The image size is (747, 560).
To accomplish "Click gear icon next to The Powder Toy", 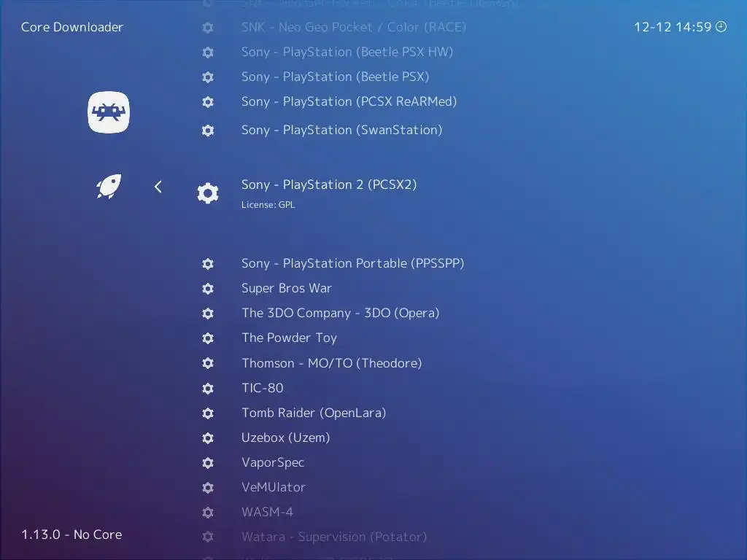I will 208,338.
